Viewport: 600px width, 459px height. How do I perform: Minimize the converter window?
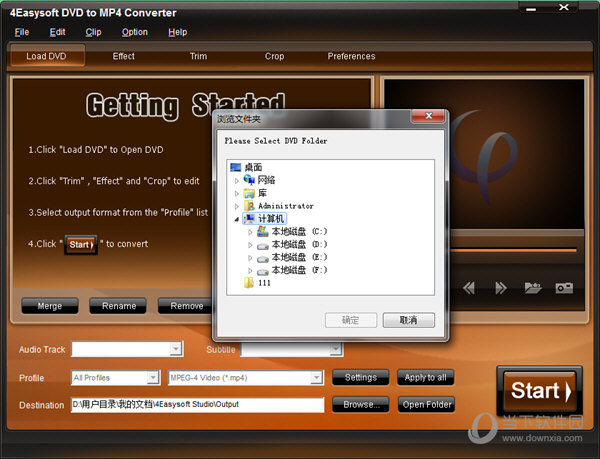coord(531,8)
